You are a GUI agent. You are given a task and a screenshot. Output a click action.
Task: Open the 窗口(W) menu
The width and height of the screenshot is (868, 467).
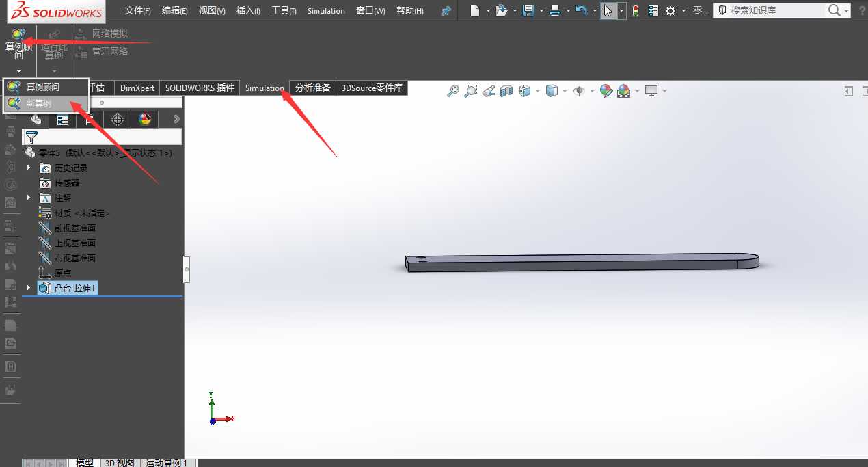tap(370, 11)
